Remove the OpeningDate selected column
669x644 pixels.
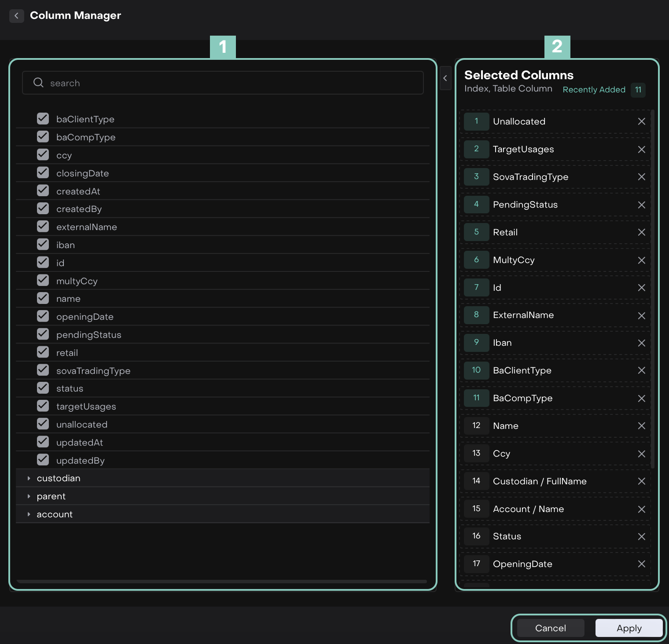641,564
